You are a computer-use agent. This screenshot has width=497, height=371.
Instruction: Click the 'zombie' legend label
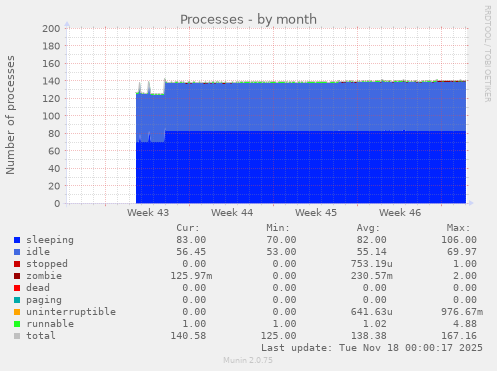(x=44, y=276)
